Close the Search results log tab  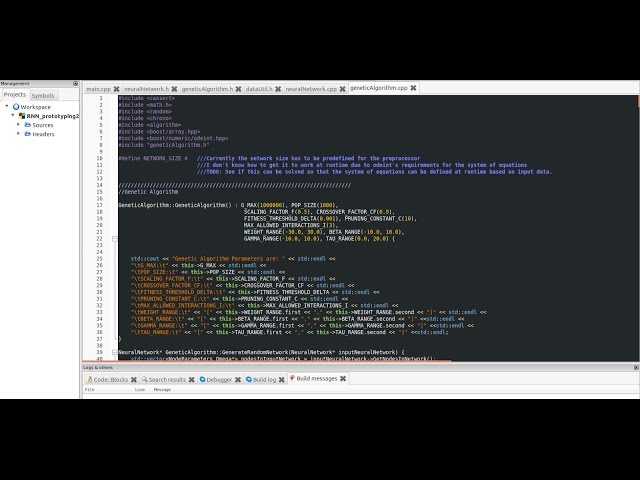point(191,380)
